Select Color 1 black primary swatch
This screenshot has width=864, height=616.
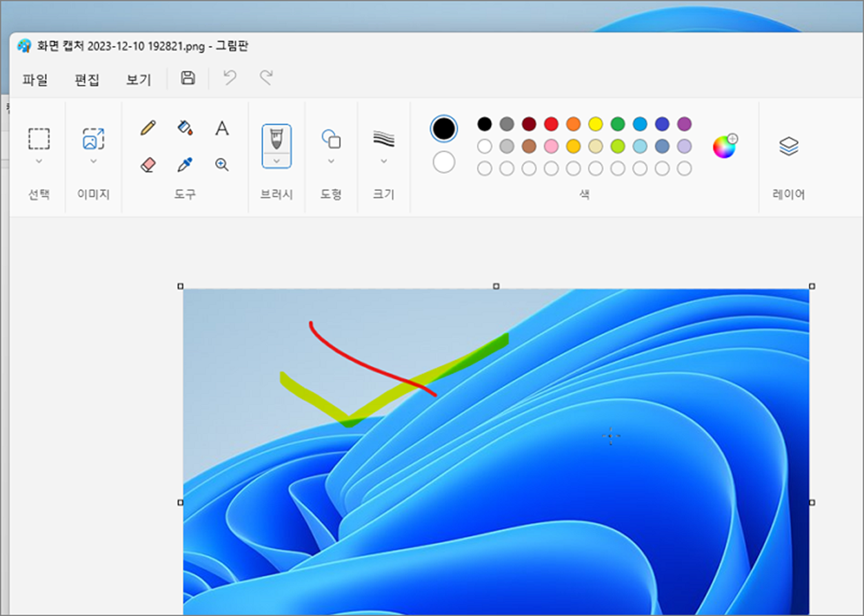444,128
